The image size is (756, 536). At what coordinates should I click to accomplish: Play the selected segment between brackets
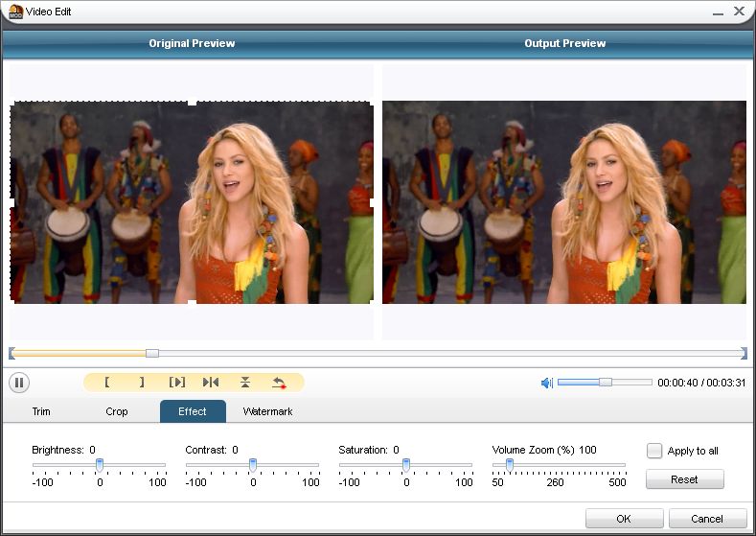pyautogui.click(x=177, y=382)
